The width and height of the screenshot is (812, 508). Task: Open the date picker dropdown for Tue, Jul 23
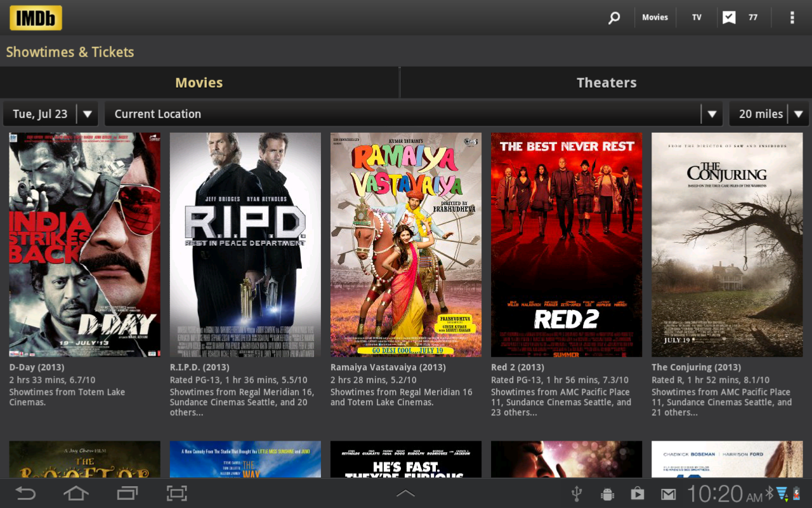coord(87,113)
